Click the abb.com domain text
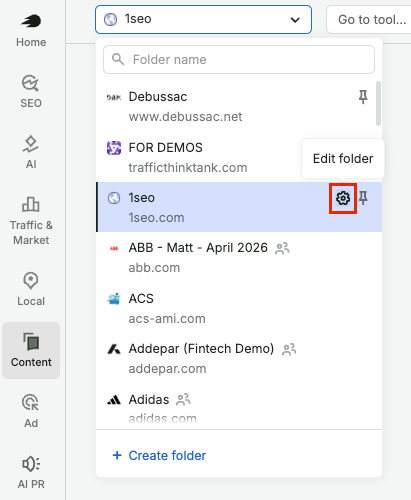The image size is (411, 500). 154,268
